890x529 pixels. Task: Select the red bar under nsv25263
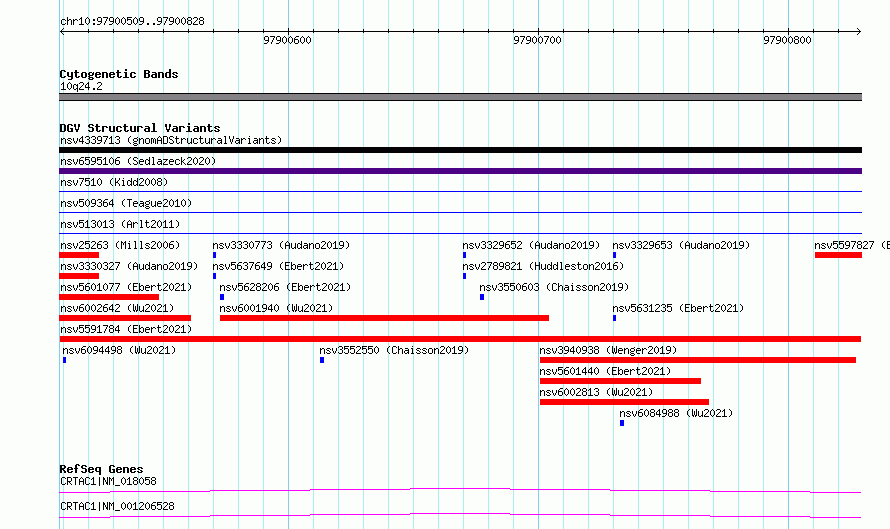coord(79,255)
